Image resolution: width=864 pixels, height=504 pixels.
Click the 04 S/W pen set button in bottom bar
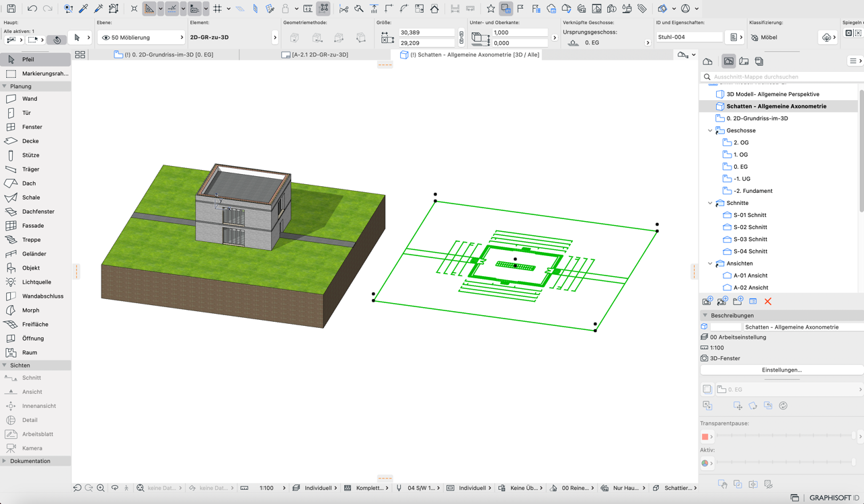coord(417,488)
